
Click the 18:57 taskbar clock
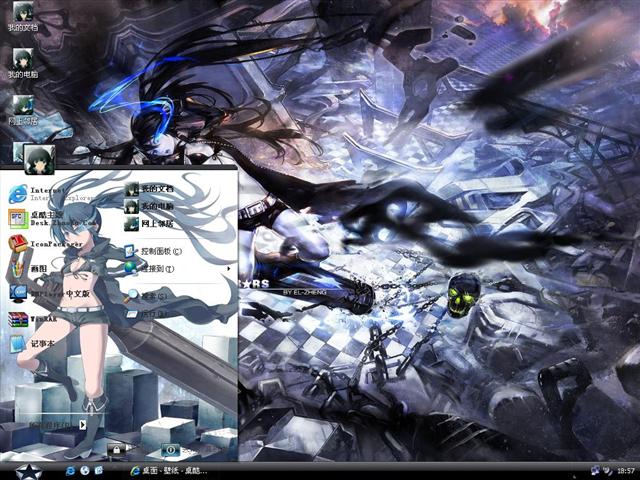[626, 471]
